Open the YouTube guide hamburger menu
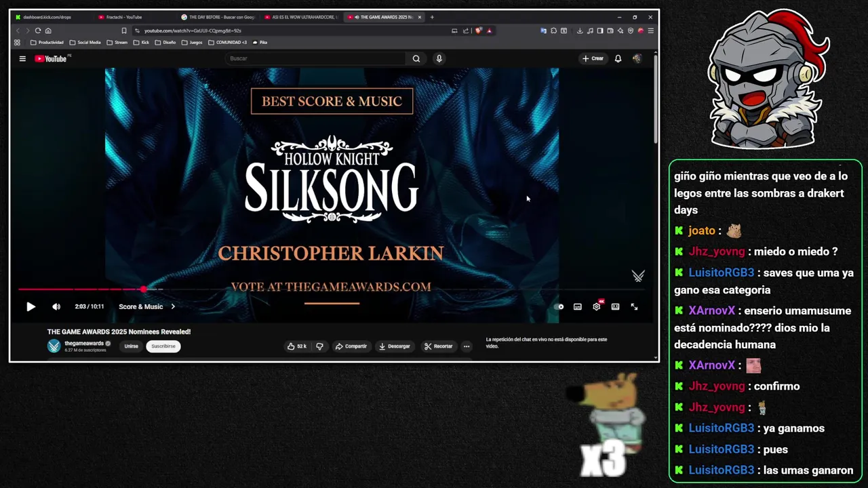Image resolution: width=868 pixels, height=488 pixels. pos(22,59)
